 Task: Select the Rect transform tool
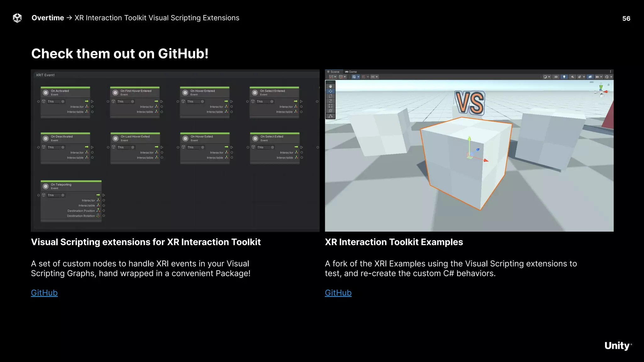[330, 106]
